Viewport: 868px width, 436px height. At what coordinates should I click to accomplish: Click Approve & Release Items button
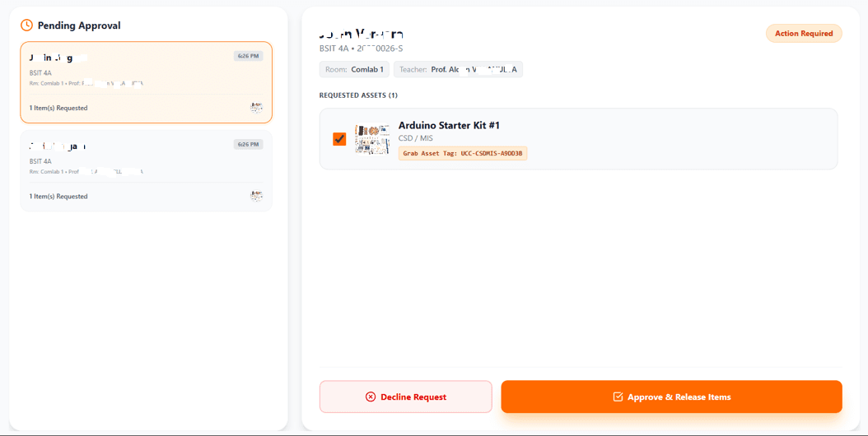coord(671,397)
